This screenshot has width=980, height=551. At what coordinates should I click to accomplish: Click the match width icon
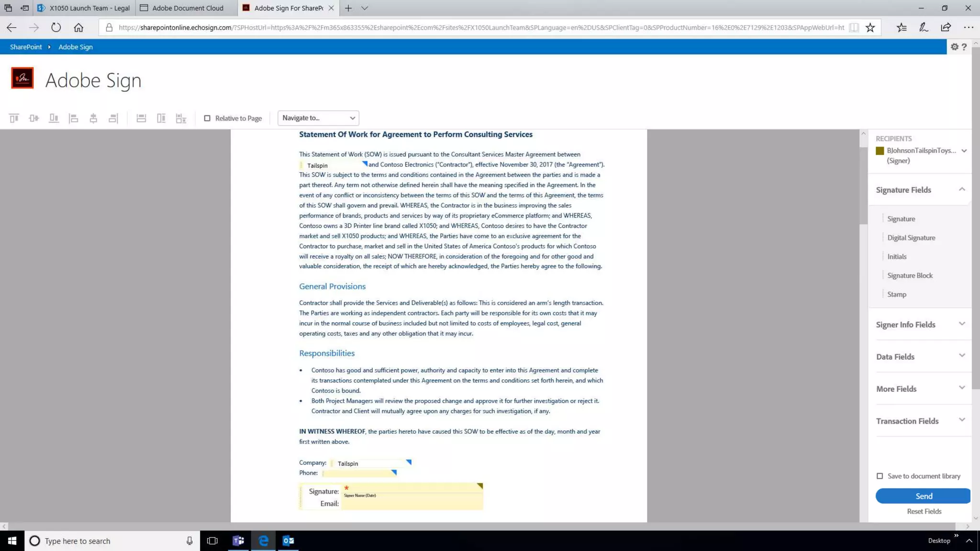click(x=141, y=118)
